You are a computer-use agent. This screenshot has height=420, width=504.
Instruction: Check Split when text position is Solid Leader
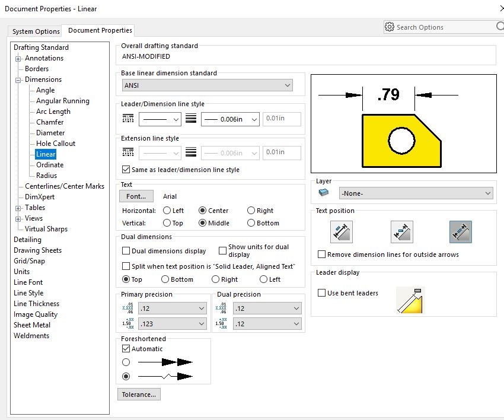click(x=126, y=266)
